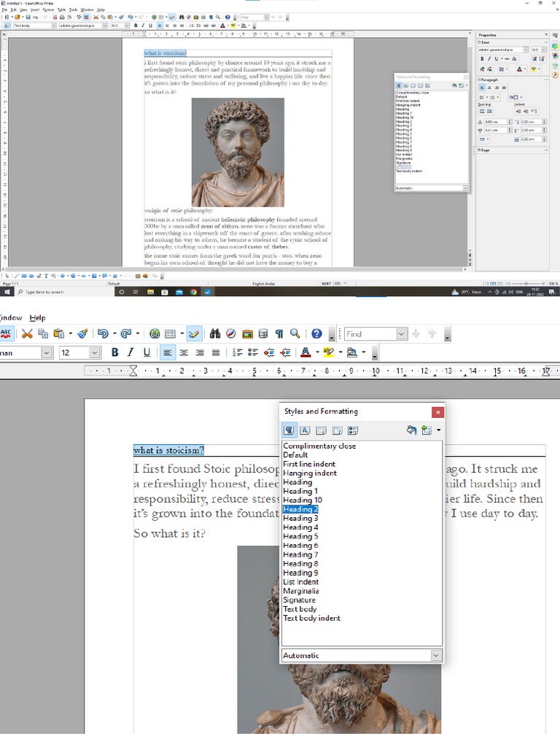Click the Chrome icon on Windows taskbar
This screenshot has width=560, height=747.
click(x=193, y=292)
